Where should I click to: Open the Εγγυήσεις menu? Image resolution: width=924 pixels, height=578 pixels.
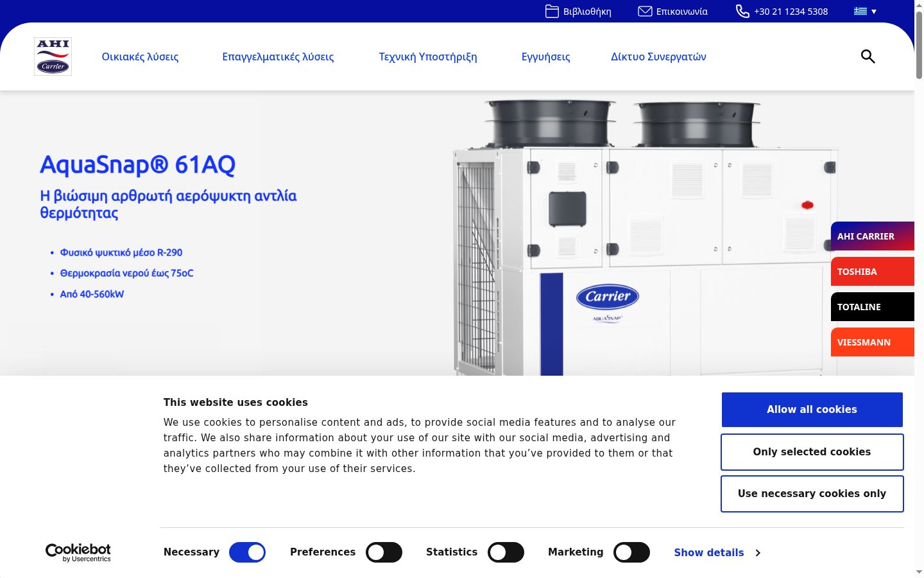545,57
